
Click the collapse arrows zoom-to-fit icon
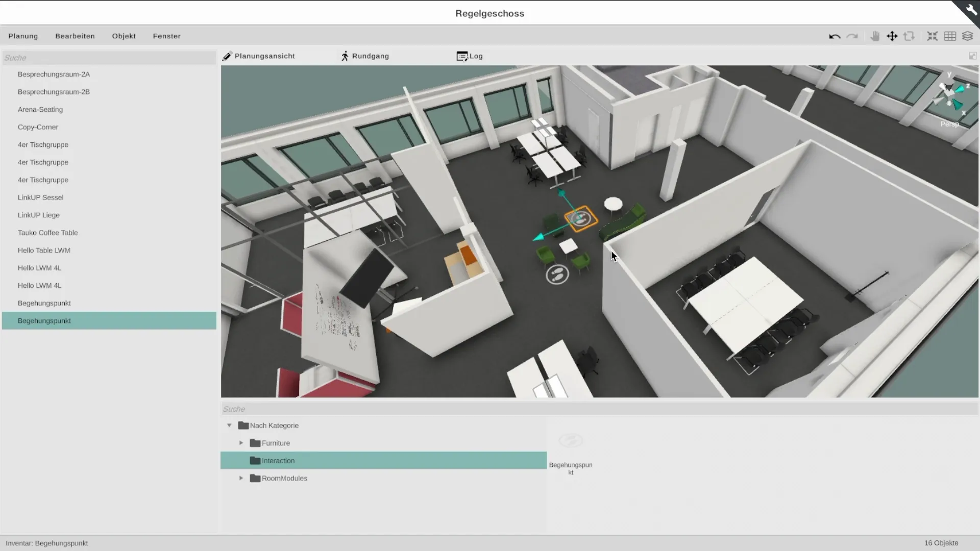click(933, 36)
